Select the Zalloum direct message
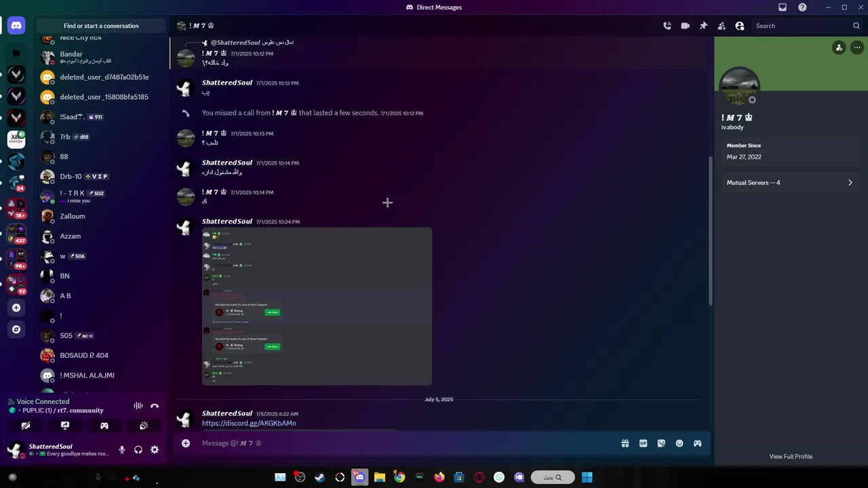Viewport: 868px width, 488px height. click(101, 216)
